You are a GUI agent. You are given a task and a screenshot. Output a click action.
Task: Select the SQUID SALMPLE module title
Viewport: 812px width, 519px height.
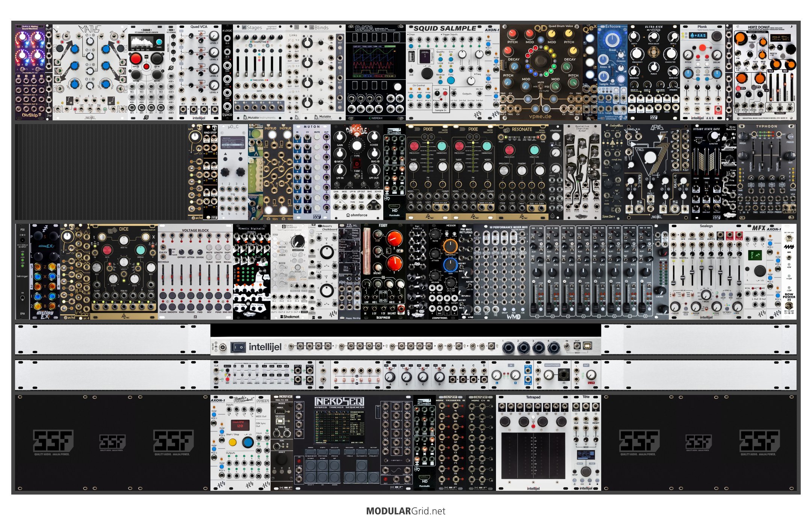pyautogui.click(x=445, y=28)
